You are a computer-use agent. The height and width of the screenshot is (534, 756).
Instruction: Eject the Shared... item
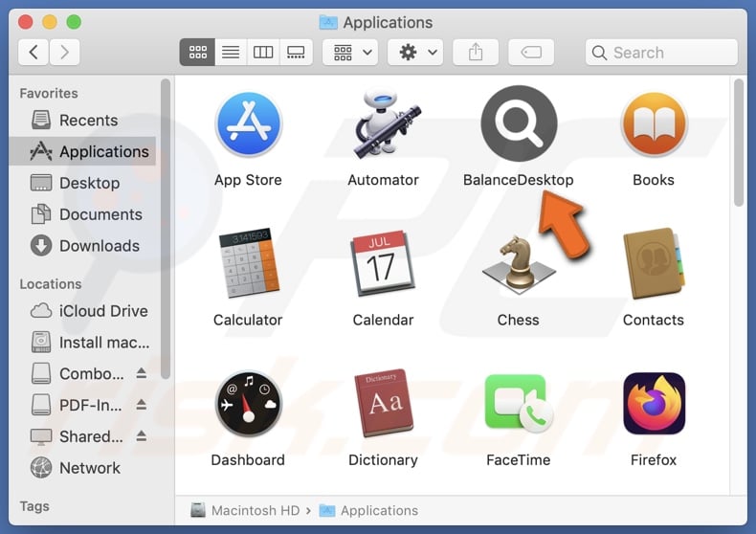[x=142, y=436]
